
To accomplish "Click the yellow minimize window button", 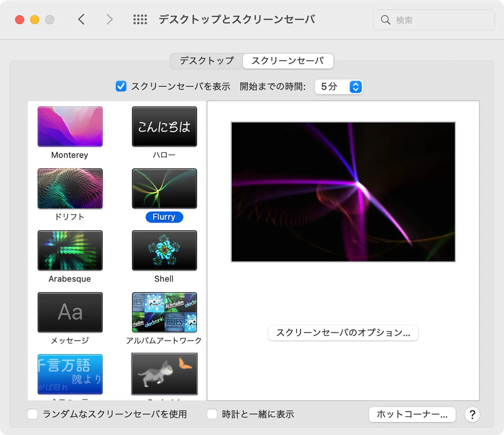I will point(35,20).
